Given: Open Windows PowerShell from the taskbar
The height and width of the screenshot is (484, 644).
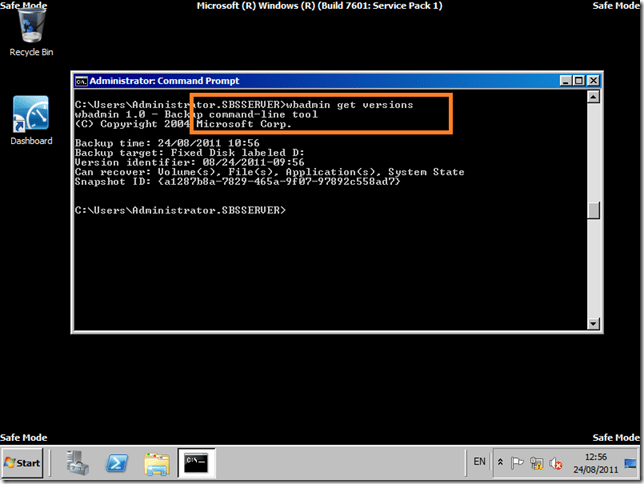Looking at the screenshot, I should pos(118,463).
